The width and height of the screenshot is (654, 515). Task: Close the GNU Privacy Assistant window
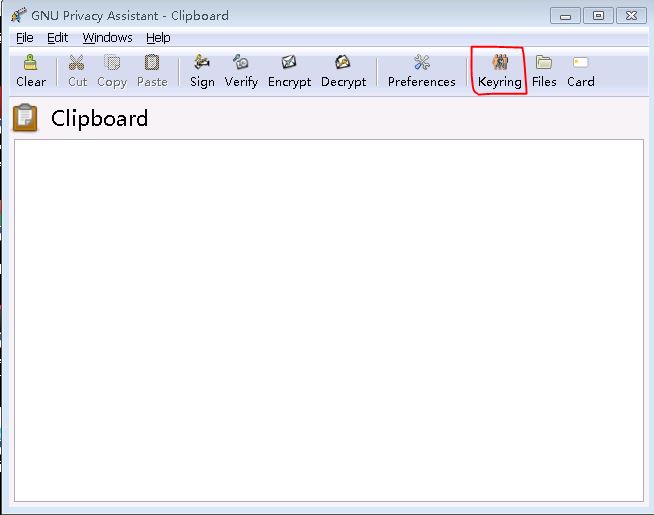[x=631, y=16]
